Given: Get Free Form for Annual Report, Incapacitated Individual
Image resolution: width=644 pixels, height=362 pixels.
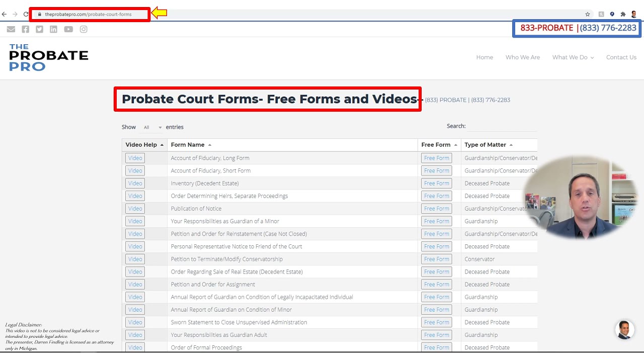Looking at the screenshot, I should [x=436, y=297].
